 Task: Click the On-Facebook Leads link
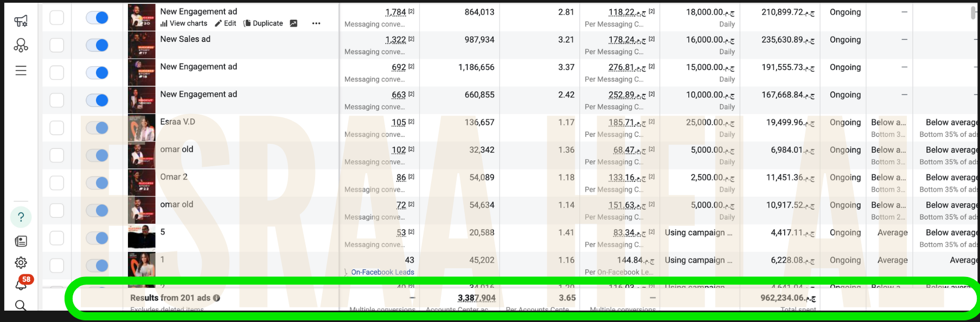(x=382, y=272)
